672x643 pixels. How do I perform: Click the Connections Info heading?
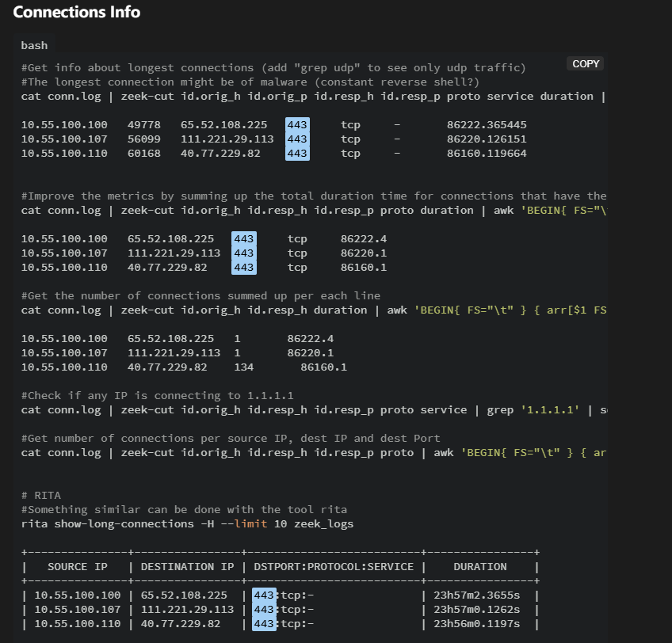point(77,13)
